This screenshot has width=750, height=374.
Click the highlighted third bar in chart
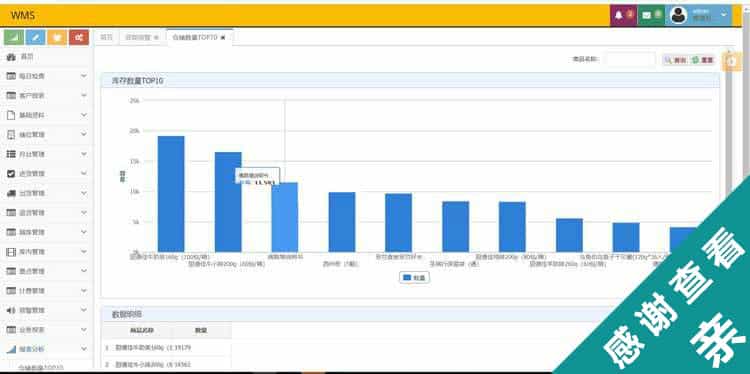coord(285,217)
